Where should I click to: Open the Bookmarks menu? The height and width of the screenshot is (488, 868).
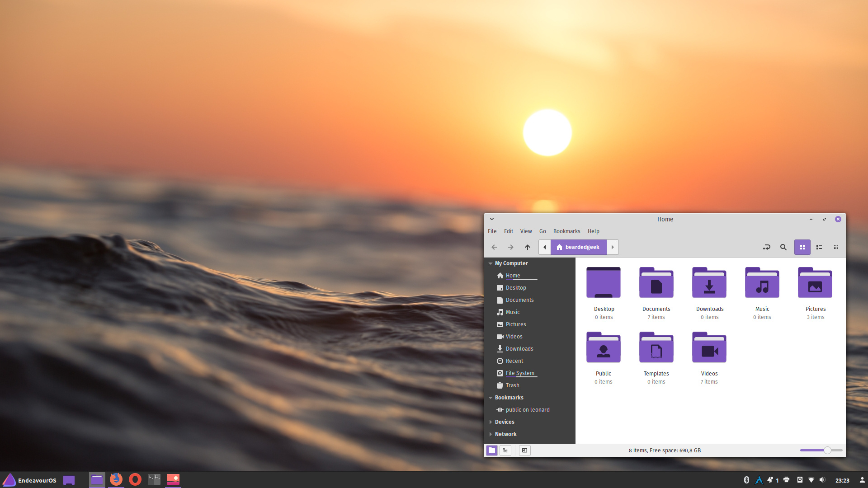click(566, 231)
